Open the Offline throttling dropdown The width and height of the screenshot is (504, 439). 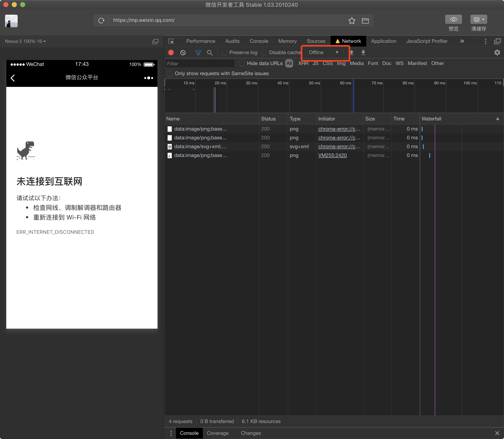(323, 52)
